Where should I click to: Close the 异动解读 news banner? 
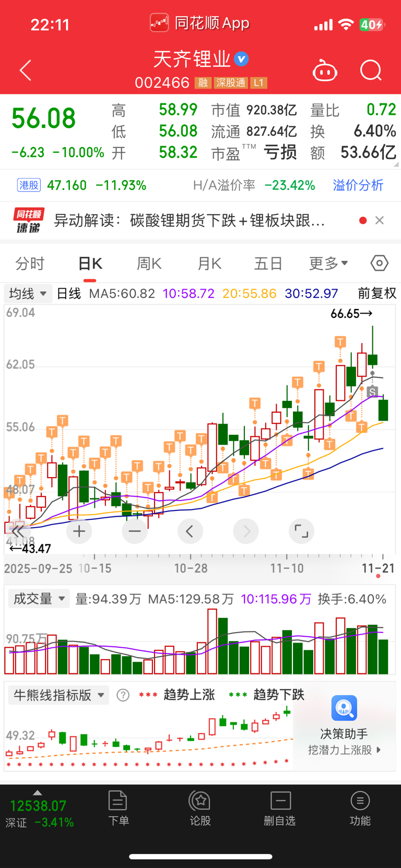(380, 220)
